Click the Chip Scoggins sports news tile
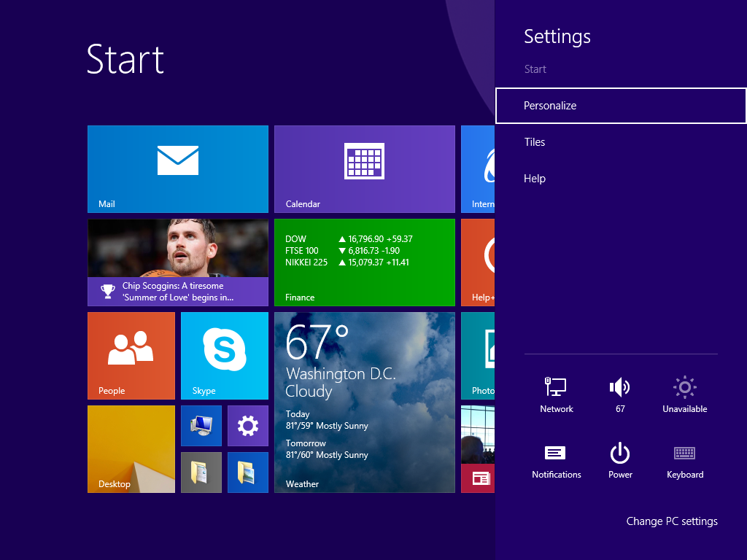Screen dimensions: 747x560 click(177, 262)
